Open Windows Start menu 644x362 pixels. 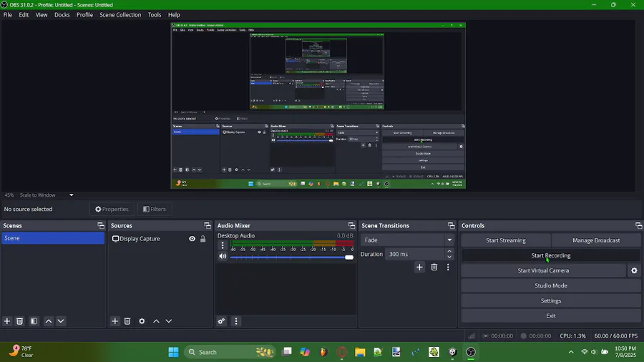pyautogui.click(x=173, y=352)
